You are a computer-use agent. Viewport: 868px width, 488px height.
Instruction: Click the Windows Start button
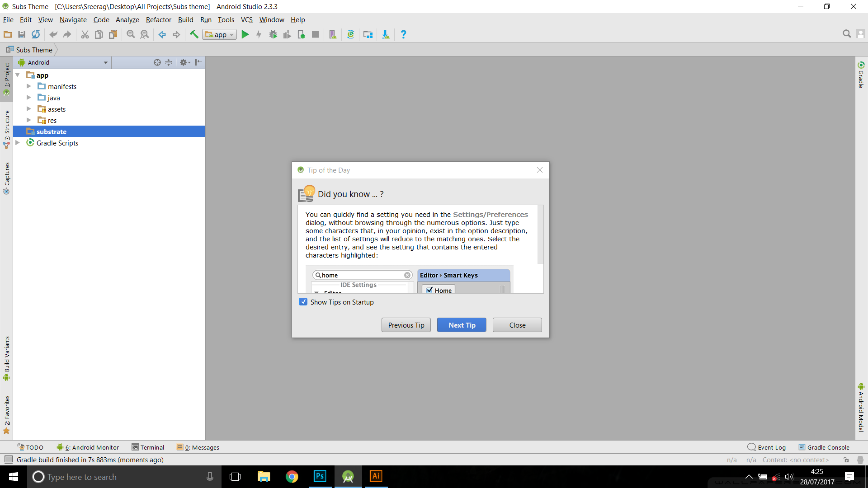click(14, 477)
